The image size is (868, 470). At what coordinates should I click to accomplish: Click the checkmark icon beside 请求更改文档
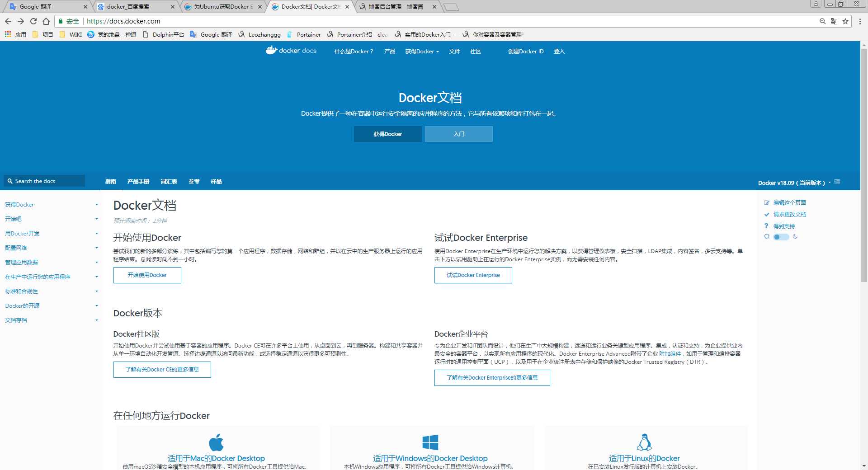pos(767,214)
